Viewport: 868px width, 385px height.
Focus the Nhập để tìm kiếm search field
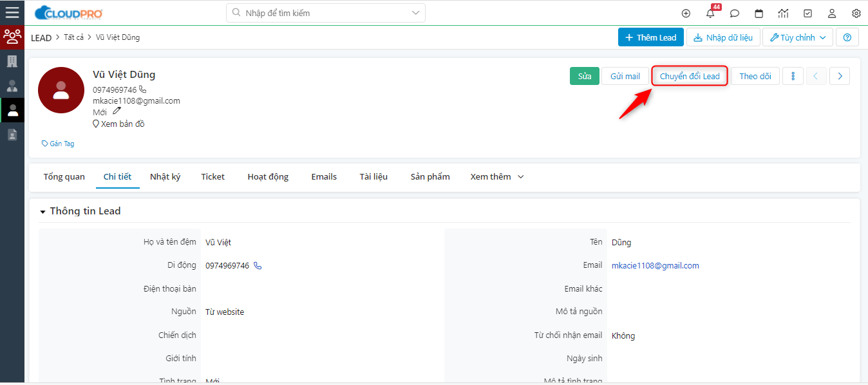point(326,13)
